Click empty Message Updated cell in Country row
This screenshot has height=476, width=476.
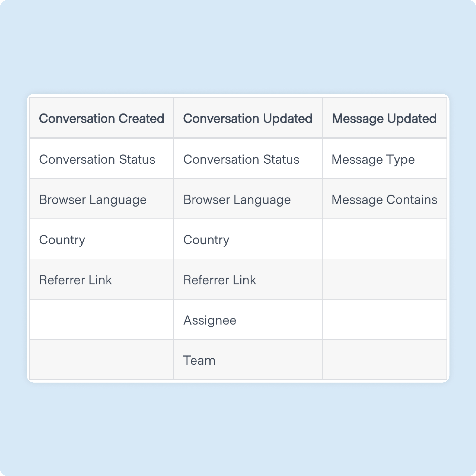click(384, 239)
